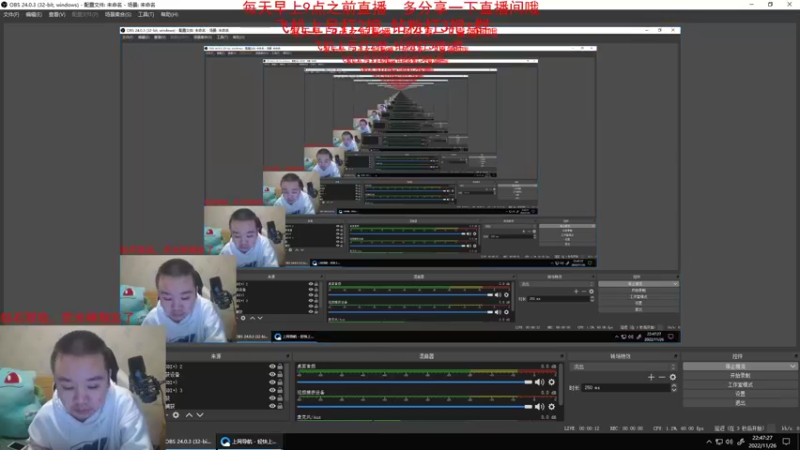Open the 文件(F) menu
Viewport: 800px width, 450px height.
11,15
